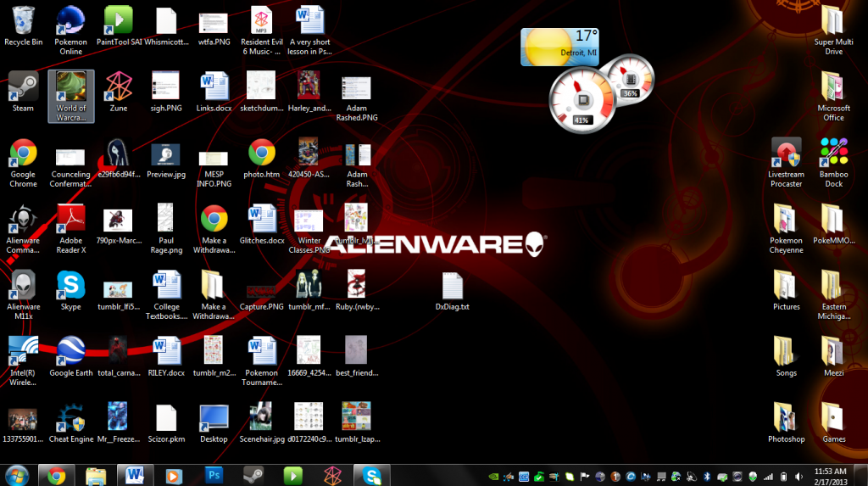Open the Recycle Bin
This screenshot has height=486, width=868.
click(23, 26)
